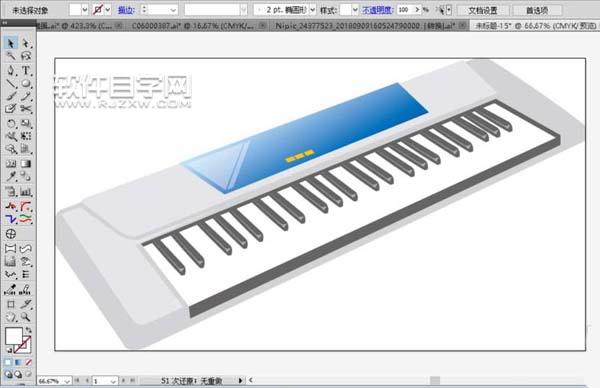Click the 文档设置 button
This screenshot has height=388, width=600.
[483, 10]
